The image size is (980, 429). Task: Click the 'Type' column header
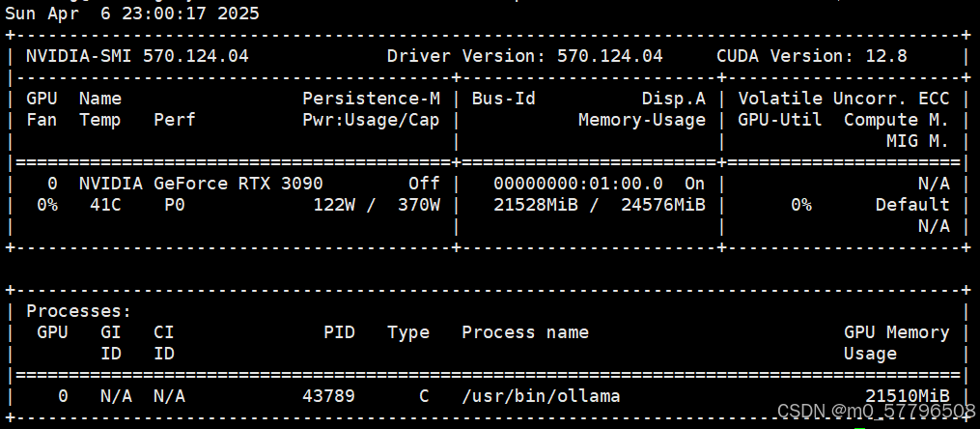click(x=408, y=332)
